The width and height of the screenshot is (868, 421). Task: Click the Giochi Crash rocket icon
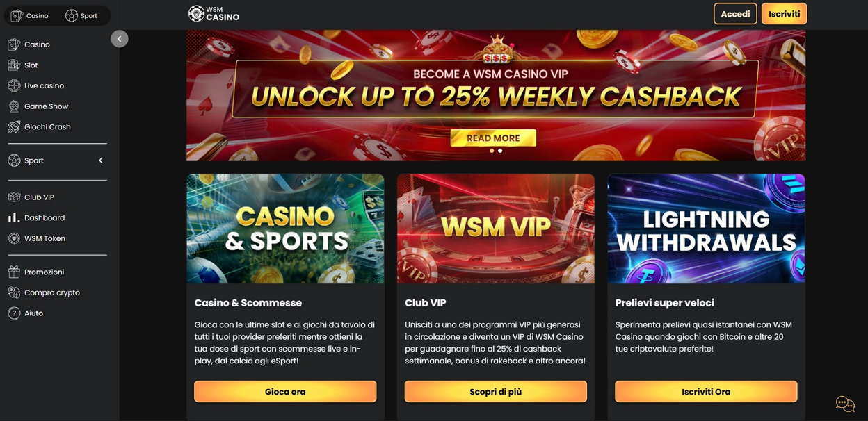14,127
